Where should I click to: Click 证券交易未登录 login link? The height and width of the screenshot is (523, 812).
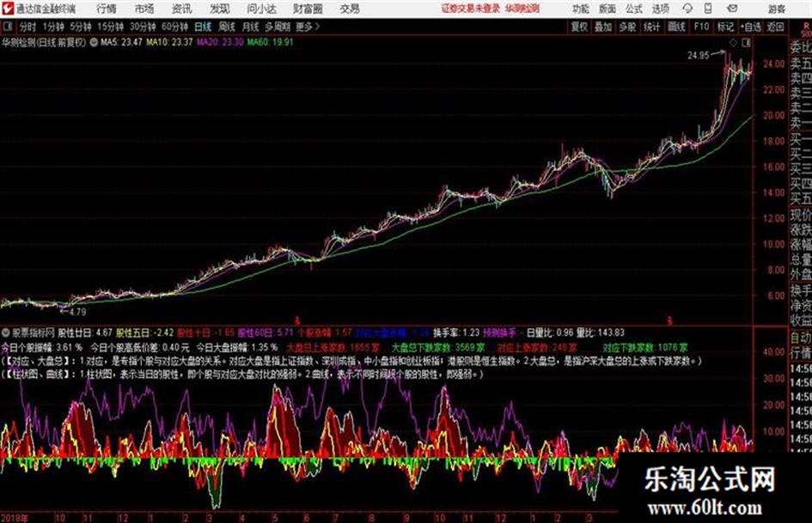471,9
